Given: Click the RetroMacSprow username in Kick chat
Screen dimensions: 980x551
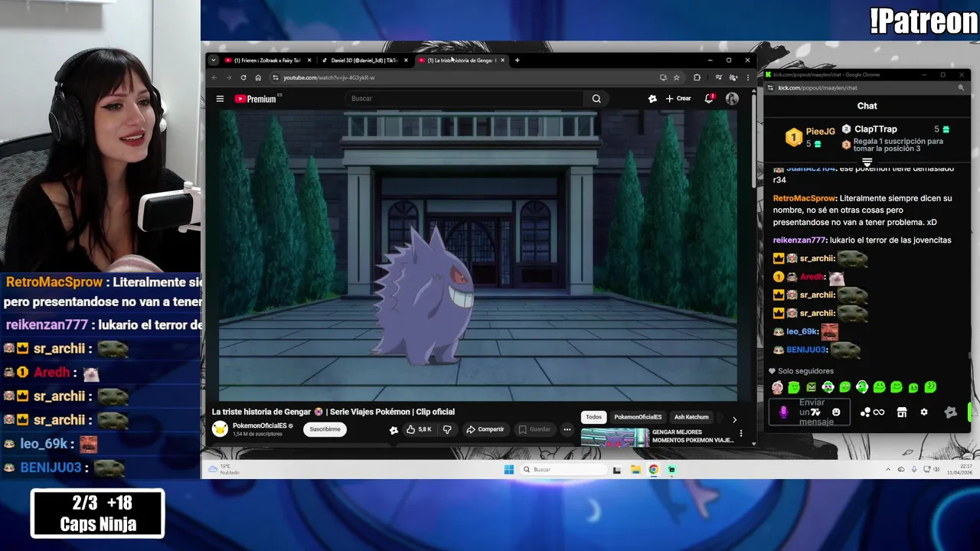Looking at the screenshot, I should (x=804, y=198).
